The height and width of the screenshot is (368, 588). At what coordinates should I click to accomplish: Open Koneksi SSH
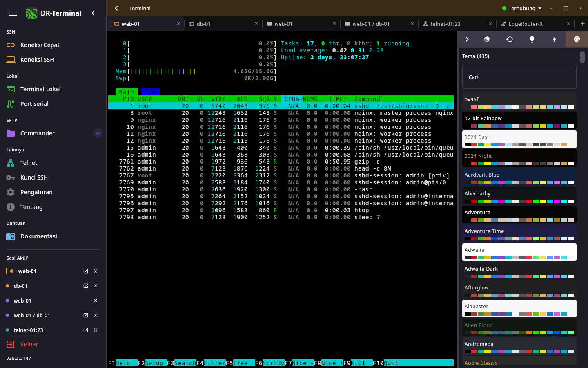53,60
